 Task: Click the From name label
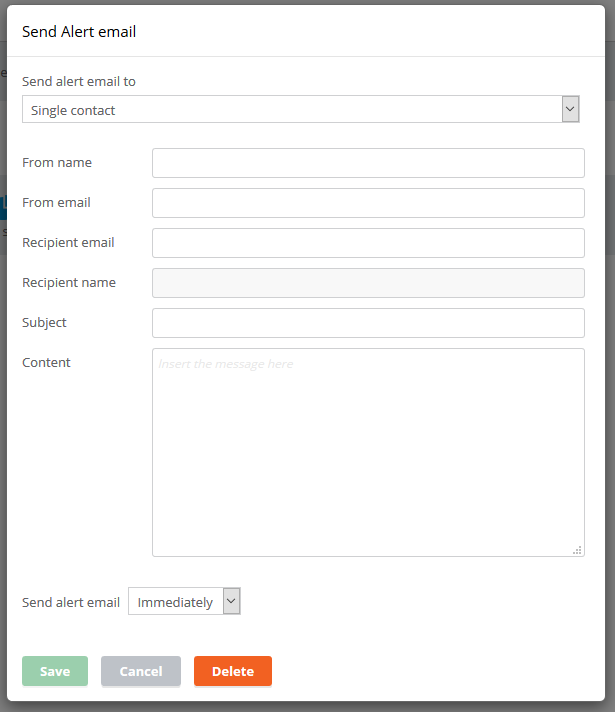click(57, 163)
